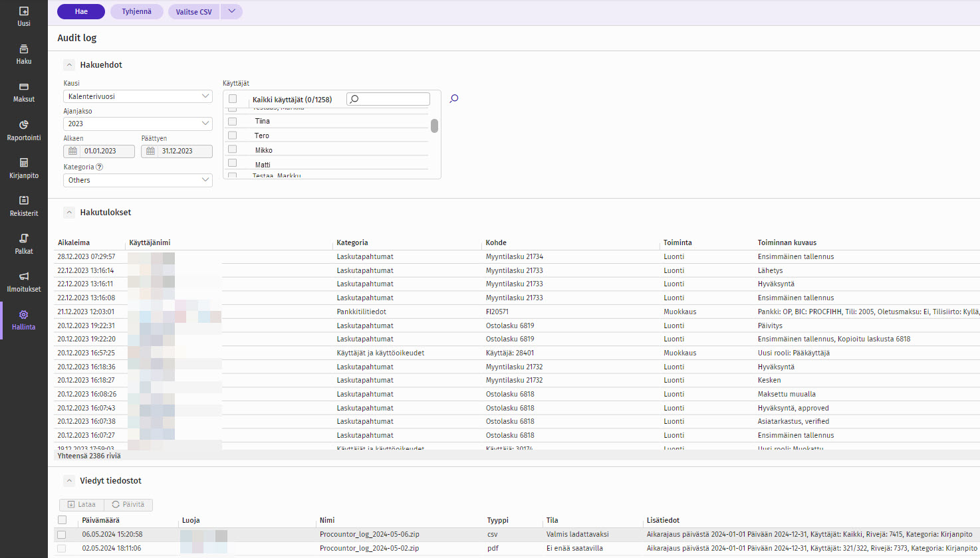Click the Kategoria help question icon
The image size is (980, 558).
coord(100,167)
